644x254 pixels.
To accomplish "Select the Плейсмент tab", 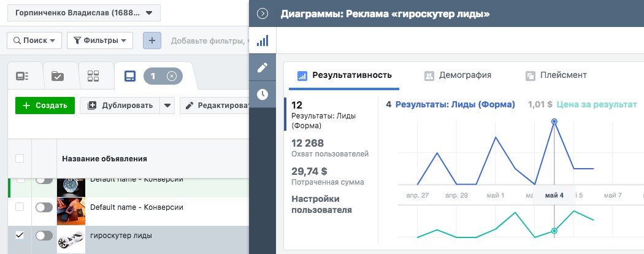I will point(556,75).
